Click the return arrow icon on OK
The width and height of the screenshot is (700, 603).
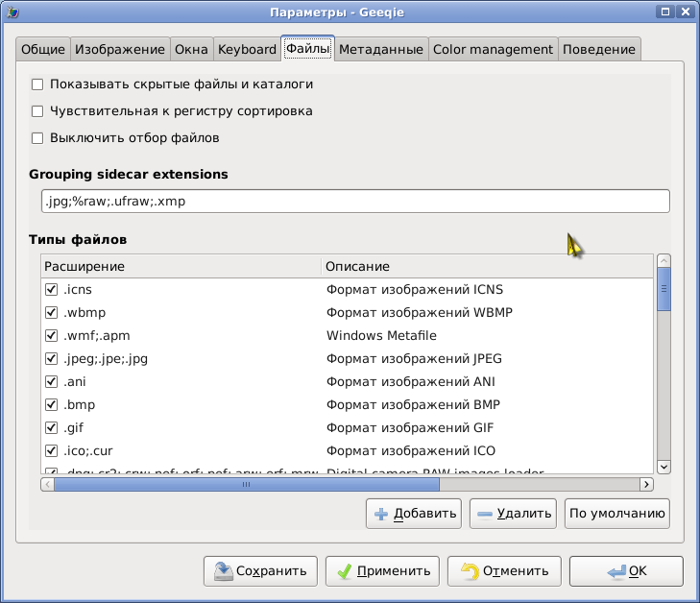616,571
